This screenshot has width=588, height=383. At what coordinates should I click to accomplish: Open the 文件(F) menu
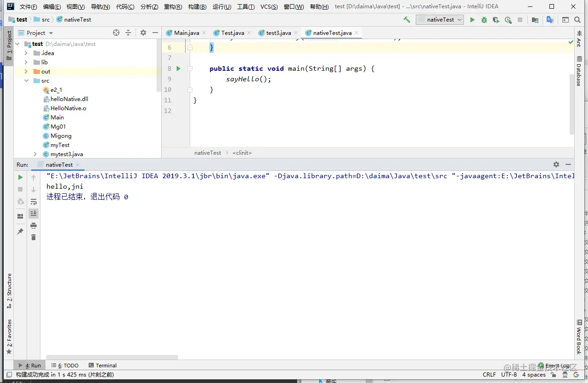(28, 6)
